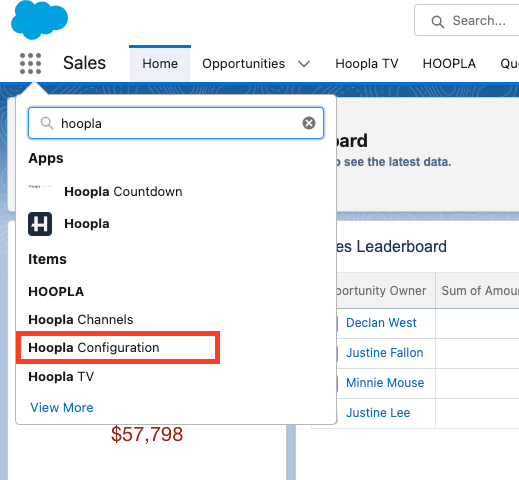The image size is (519, 480).
Task: Click the App Launcher hoopla search box
Action: click(176, 123)
